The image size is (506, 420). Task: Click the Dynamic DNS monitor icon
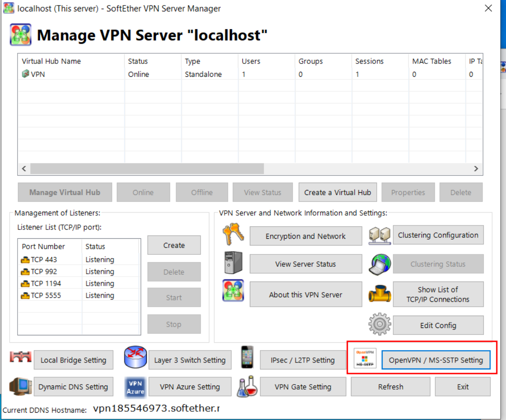coord(21,387)
